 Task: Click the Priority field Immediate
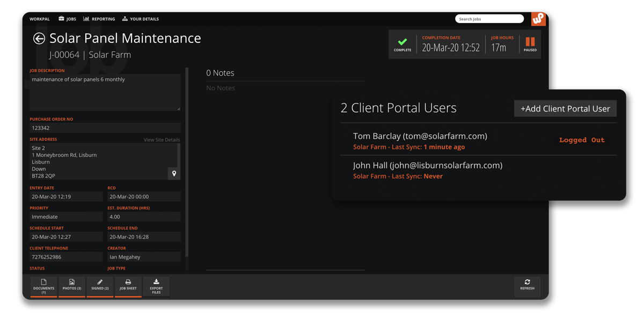[x=66, y=217]
